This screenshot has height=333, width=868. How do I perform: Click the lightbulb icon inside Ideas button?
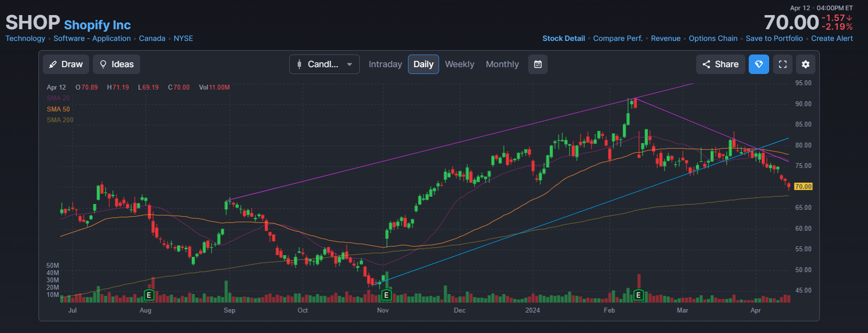pos(103,64)
